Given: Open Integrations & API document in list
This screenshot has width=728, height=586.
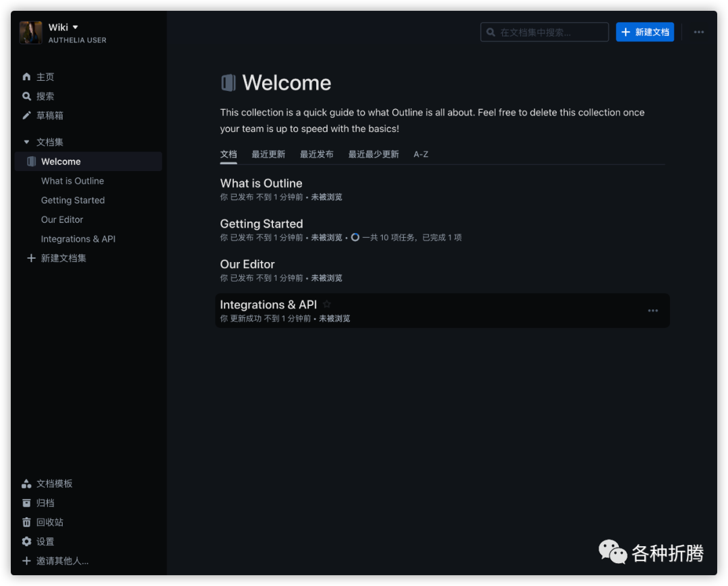Looking at the screenshot, I should [x=268, y=304].
